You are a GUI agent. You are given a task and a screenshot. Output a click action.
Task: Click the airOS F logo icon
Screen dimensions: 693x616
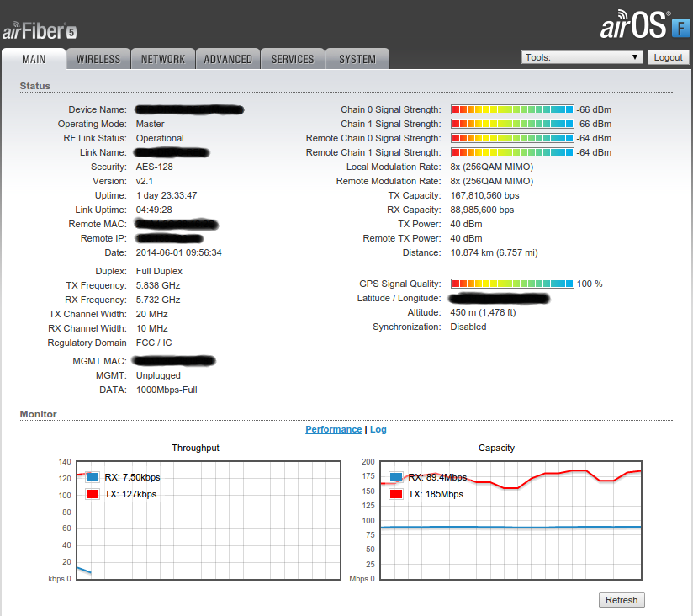coord(680,28)
